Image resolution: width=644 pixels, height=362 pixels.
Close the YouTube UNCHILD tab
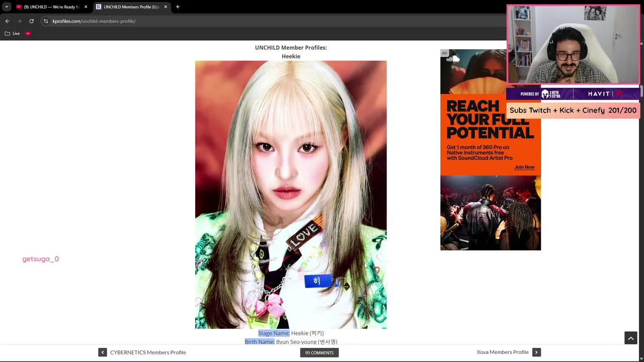pyautogui.click(x=86, y=7)
